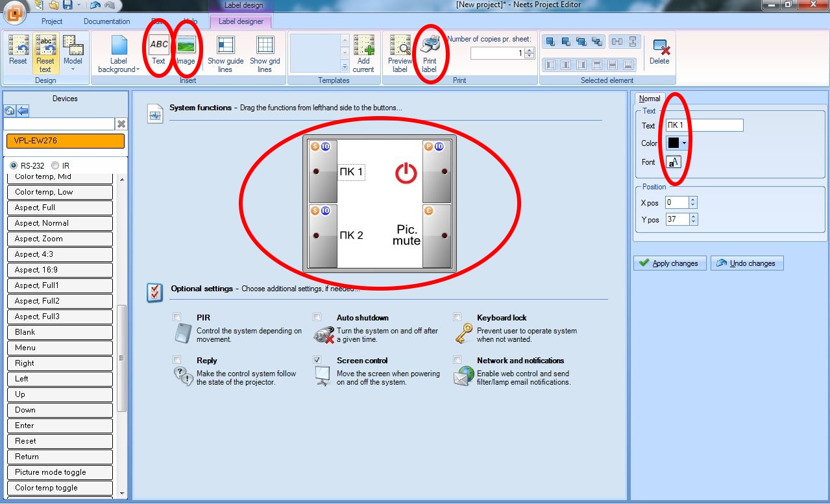Click the Keyboard lock key icon

point(465,333)
